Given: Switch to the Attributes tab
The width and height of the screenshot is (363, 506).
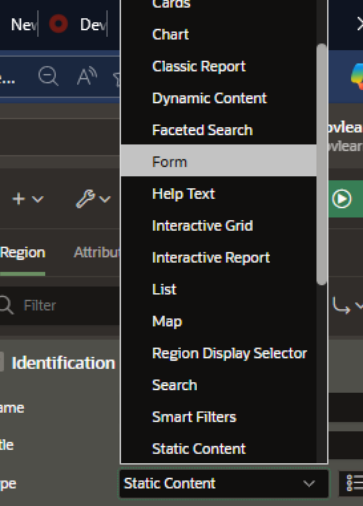Looking at the screenshot, I should (x=97, y=253).
